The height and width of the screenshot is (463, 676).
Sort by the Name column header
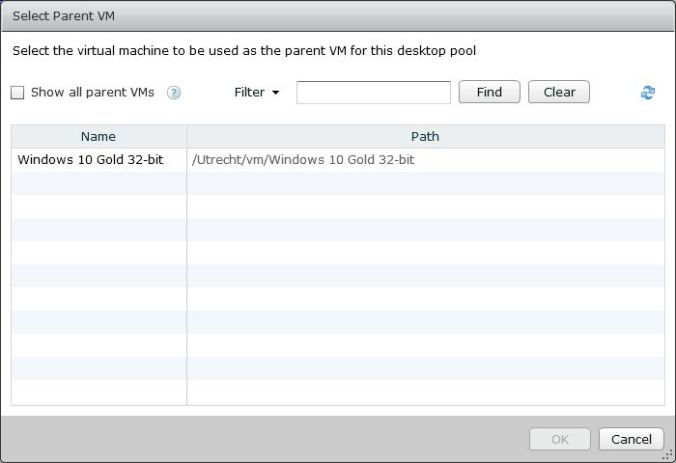98,136
